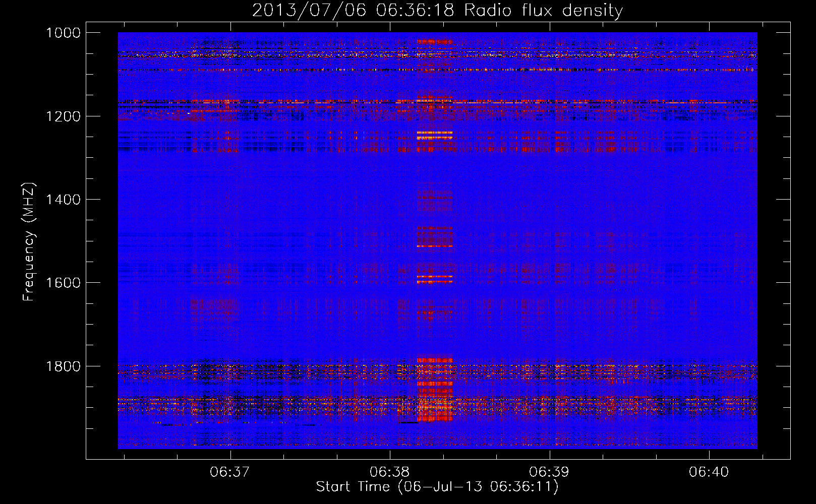Click the 06:40 time axis label

(709, 472)
